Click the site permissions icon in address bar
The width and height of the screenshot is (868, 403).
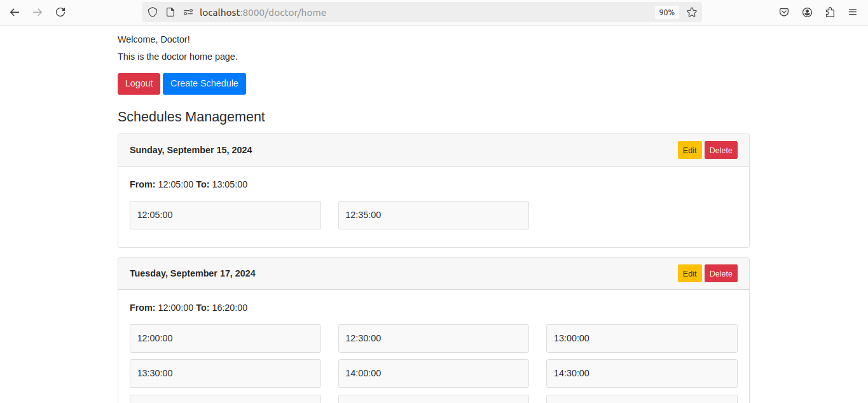[188, 12]
